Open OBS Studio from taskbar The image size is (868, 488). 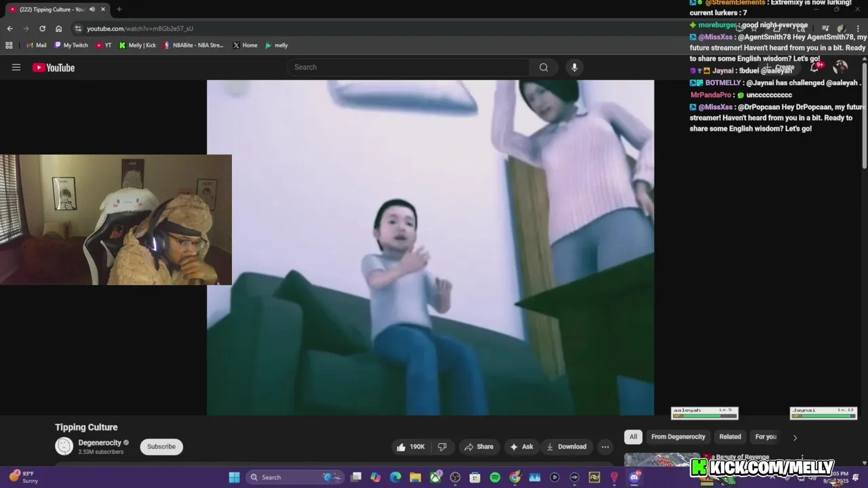[455, 477]
